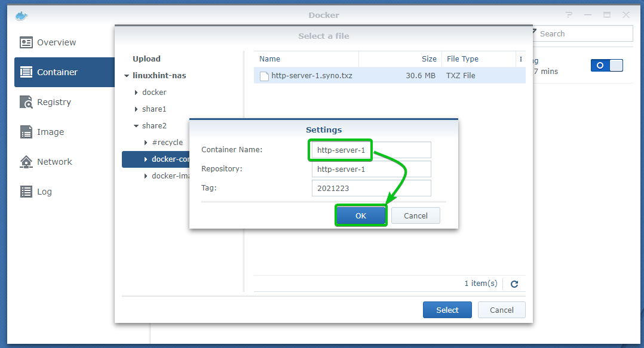Click the Log sidebar icon
The width and height of the screenshot is (644, 348).
coord(26,192)
